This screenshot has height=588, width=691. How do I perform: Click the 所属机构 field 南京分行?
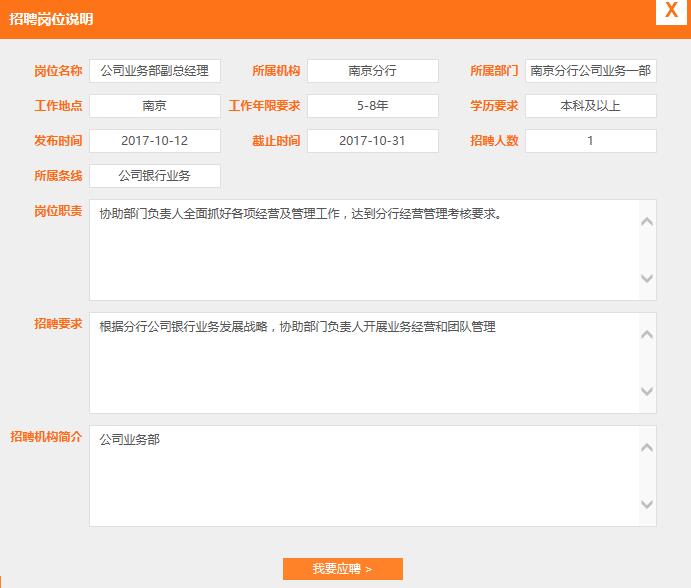coord(372,71)
